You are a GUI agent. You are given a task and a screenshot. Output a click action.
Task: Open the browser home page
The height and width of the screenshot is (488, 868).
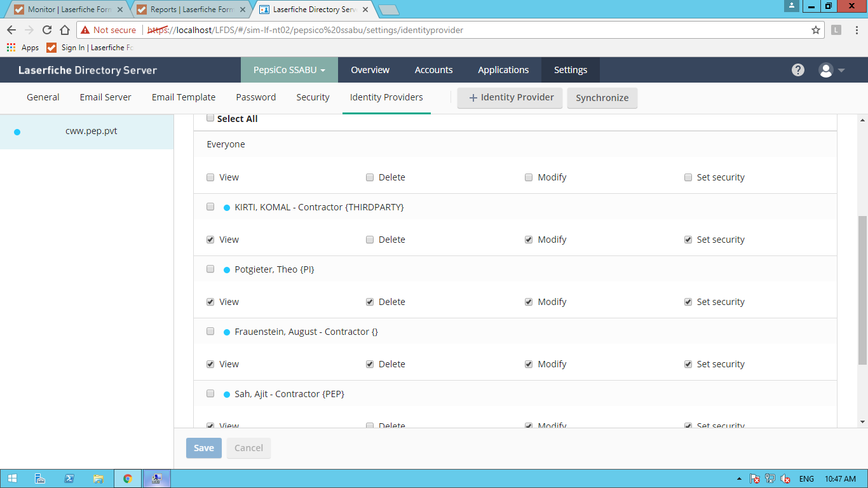[65, 30]
